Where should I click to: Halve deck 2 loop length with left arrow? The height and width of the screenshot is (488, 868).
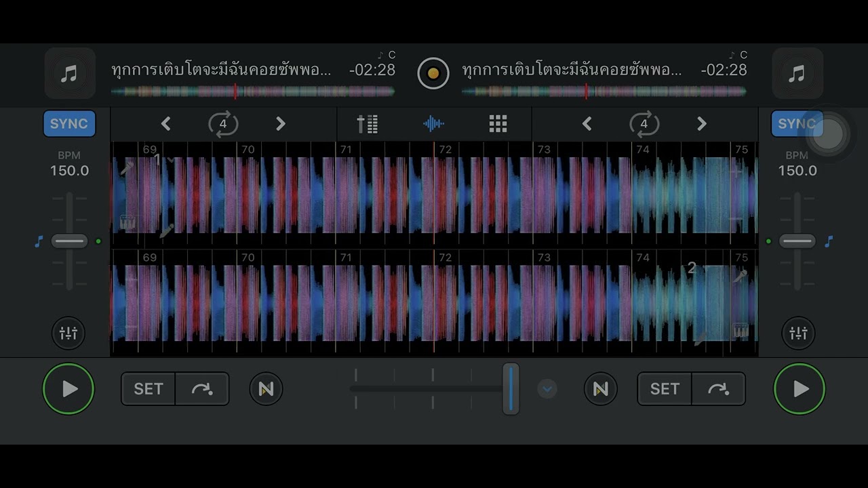point(587,124)
